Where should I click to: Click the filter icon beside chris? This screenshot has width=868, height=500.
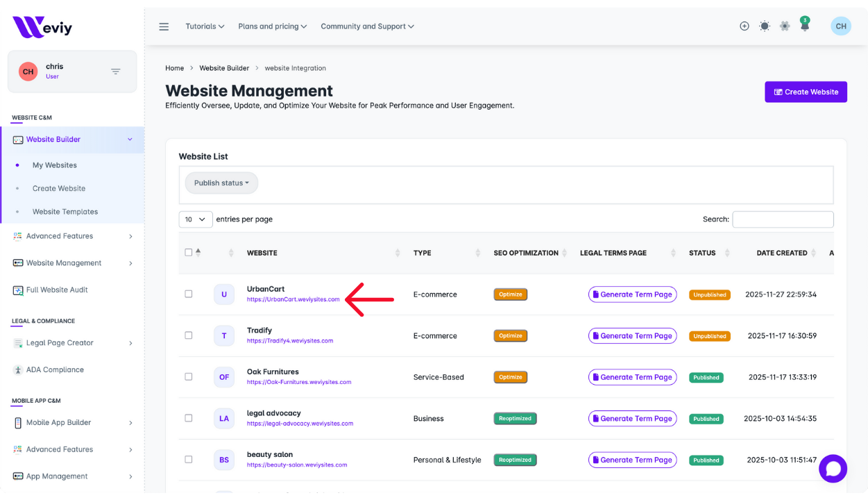(x=116, y=72)
